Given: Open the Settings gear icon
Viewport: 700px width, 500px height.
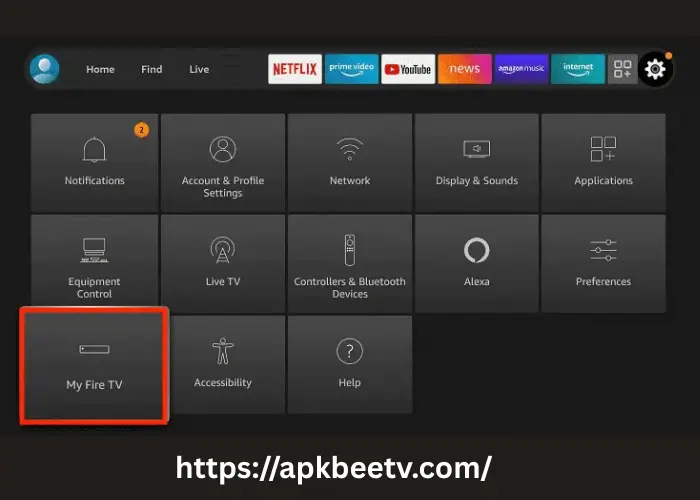Looking at the screenshot, I should (x=656, y=69).
